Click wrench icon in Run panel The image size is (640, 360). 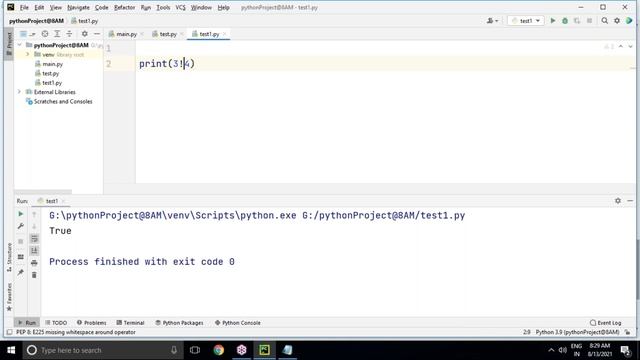(x=20, y=226)
